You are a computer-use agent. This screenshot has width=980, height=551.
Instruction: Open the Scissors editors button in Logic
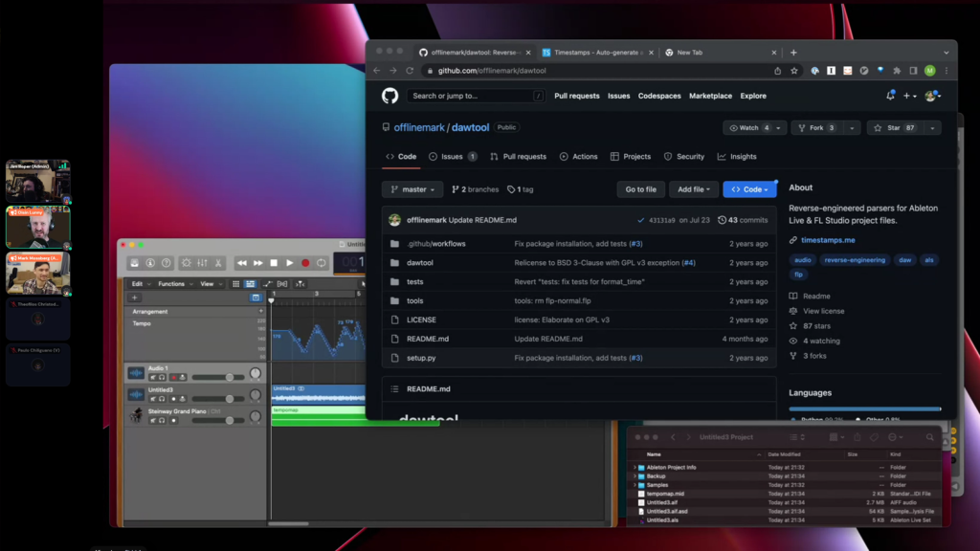pyautogui.click(x=218, y=263)
